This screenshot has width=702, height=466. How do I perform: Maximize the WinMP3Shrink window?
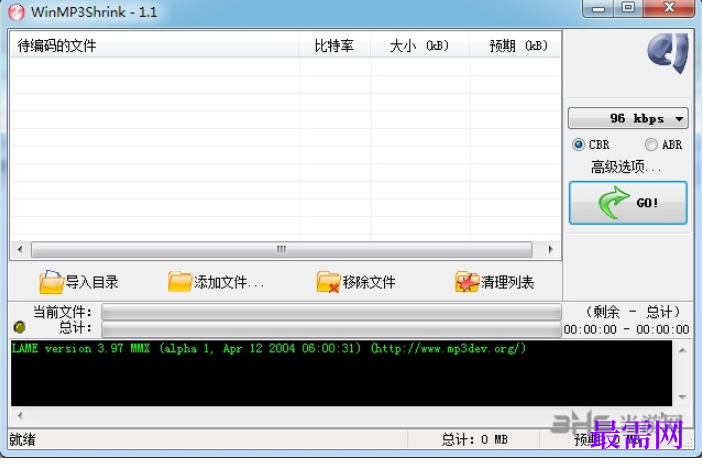(x=628, y=8)
